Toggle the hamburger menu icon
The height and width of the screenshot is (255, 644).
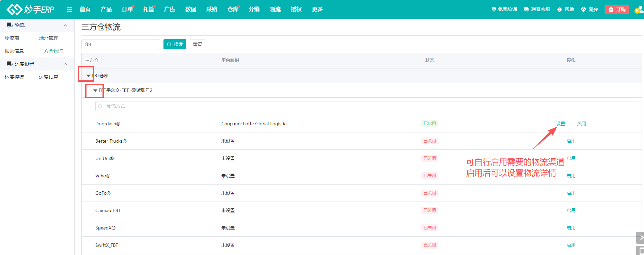click(69, 10)
